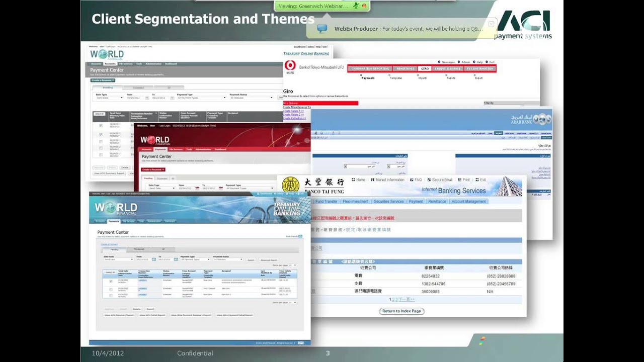Open the From date calendar icon in blue window
The image size is (644, 362).
point(154,259)
